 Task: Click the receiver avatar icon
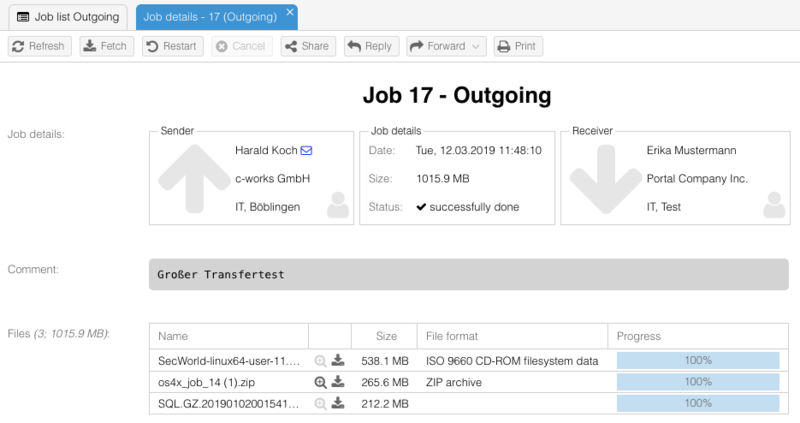click(773, 205)
